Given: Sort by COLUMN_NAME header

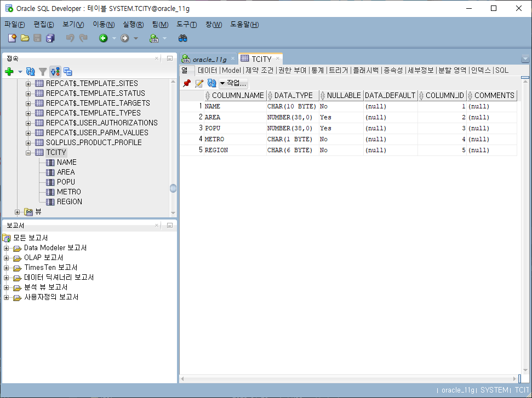Looking at the screenshot, I should (235, 96).
